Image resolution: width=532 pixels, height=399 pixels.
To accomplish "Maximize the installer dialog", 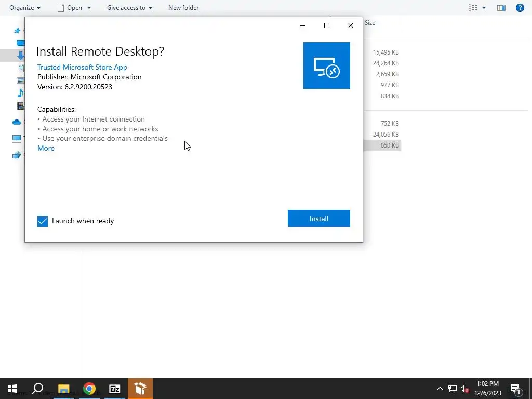I will tap(327, 25).
